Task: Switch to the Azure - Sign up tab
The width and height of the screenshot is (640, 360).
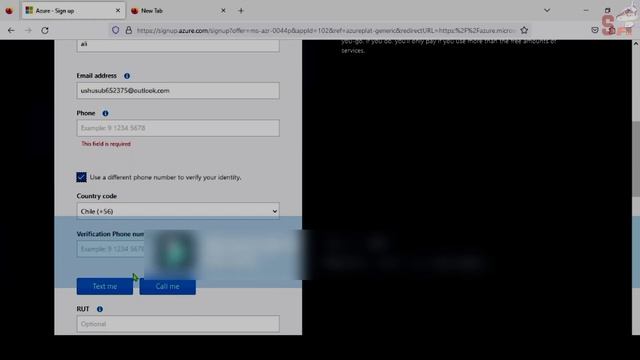Action: click(73, 11)
